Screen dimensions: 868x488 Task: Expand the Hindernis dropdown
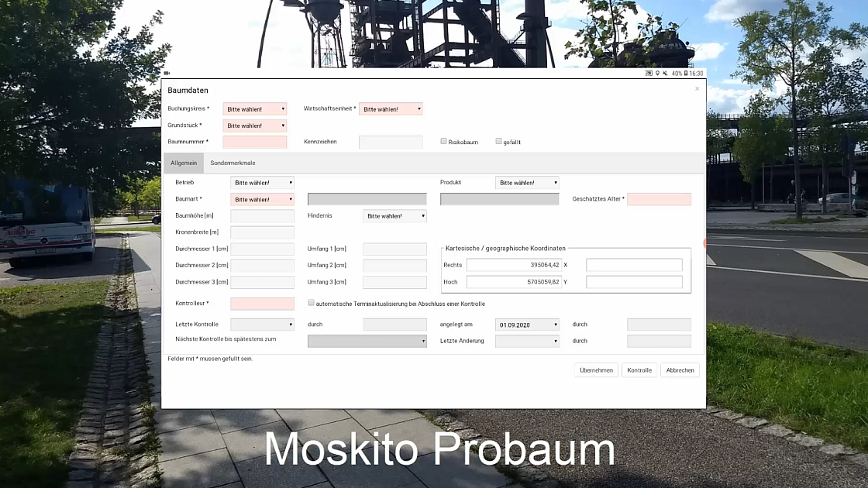[x=394, y=216]
